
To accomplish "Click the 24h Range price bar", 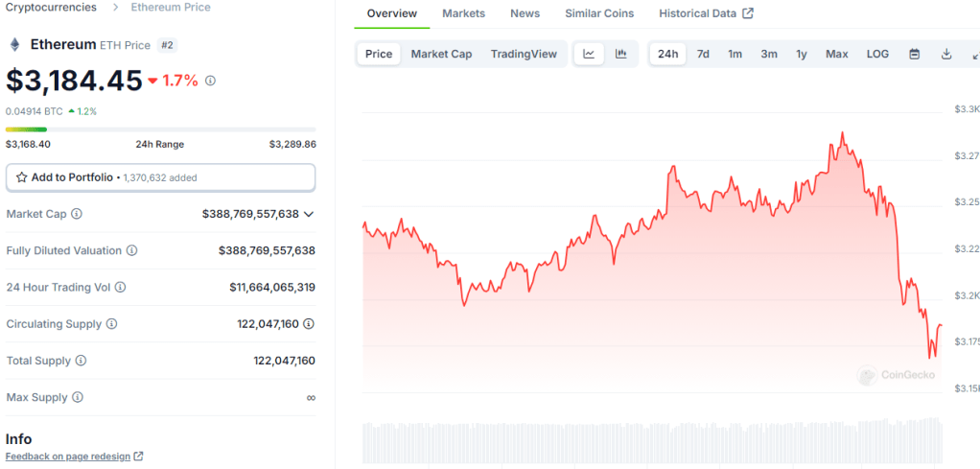I will [x=160, y=129].
